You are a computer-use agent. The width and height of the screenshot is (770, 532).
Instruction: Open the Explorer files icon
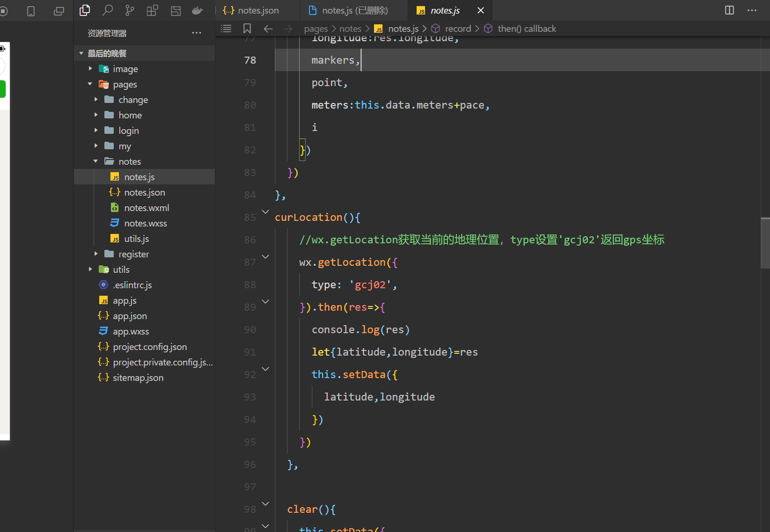(x=85, y=10)
